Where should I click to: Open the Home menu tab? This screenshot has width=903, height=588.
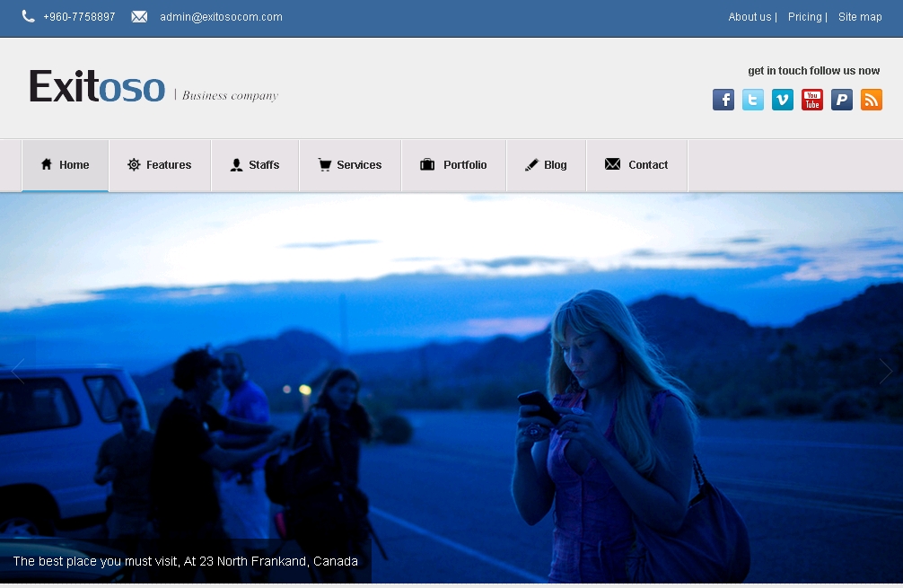66,165
